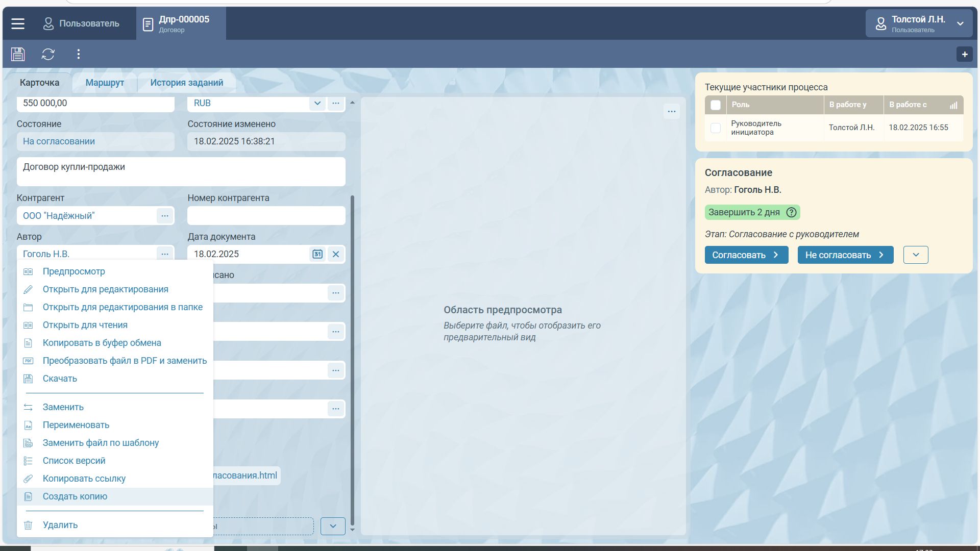The height and width of the screenshot is (551, 980).
Task: Click the help icon on Завершить 2 дня
Action: 791,212
